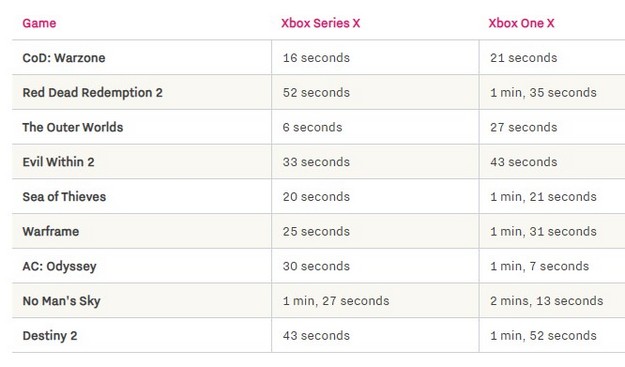
Task: Click the Xbox Series X column header
Action: point(320,23)
